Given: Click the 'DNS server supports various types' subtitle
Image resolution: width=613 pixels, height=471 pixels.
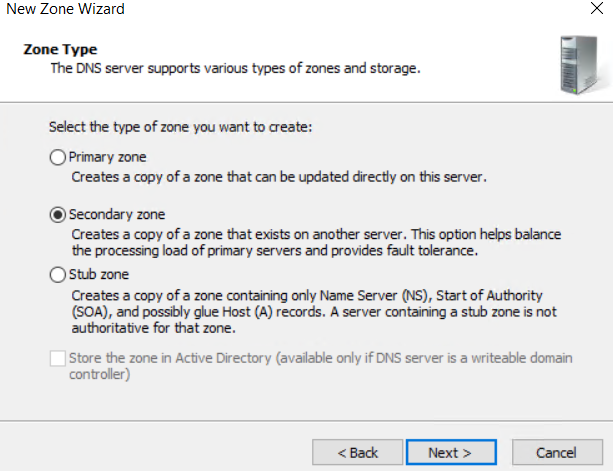Looking at the screenshot, I should [236, 68].
